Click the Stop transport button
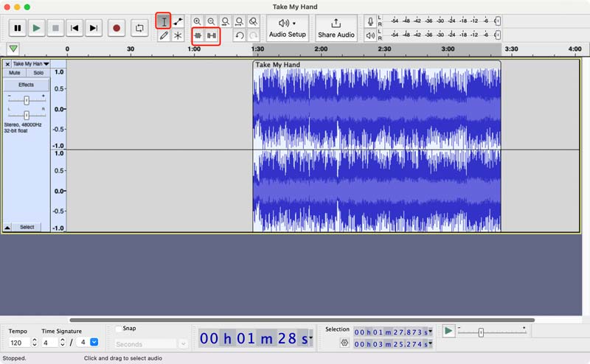Screen dimensions: 590x364 55,28
